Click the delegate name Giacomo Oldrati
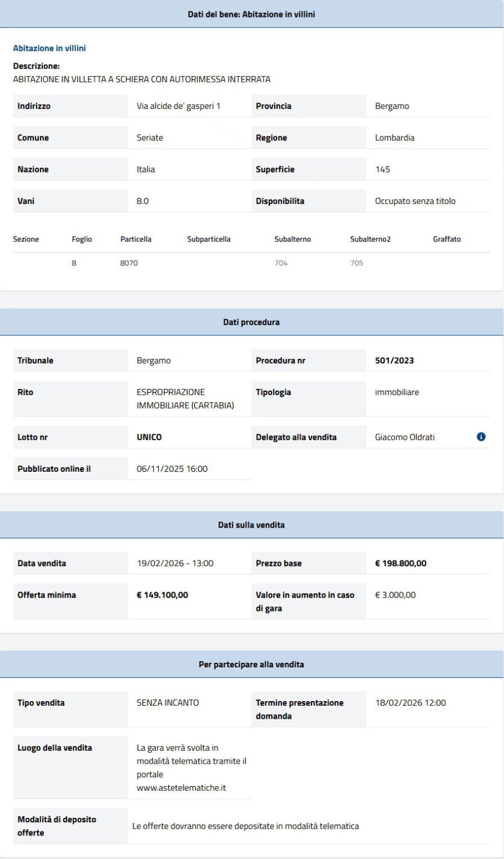 click(x=404, y=437)
